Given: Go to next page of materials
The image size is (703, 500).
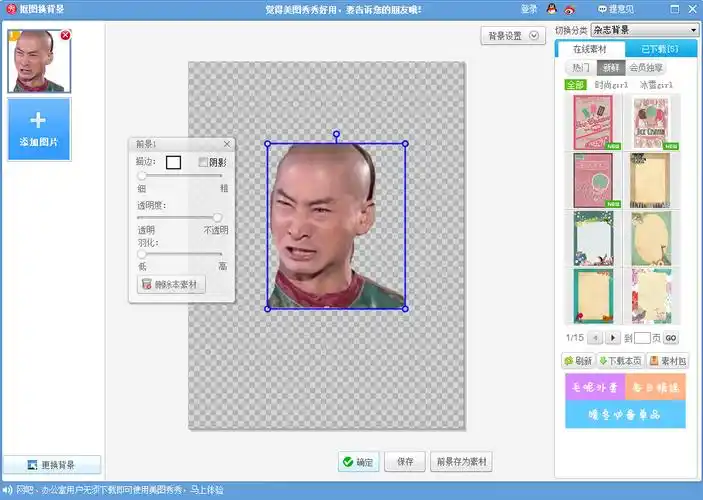Looking at the screenshot, I should pos(613,338).
